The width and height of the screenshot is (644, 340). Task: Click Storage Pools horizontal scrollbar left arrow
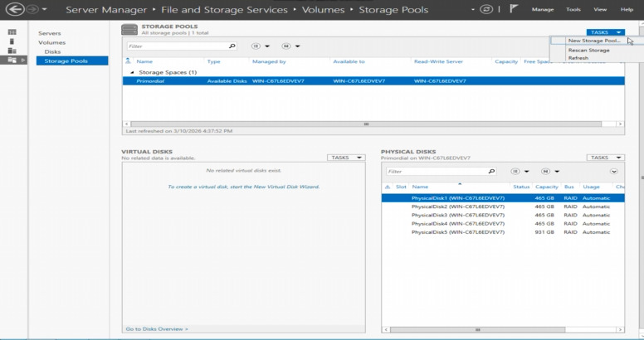click(126, 124)
